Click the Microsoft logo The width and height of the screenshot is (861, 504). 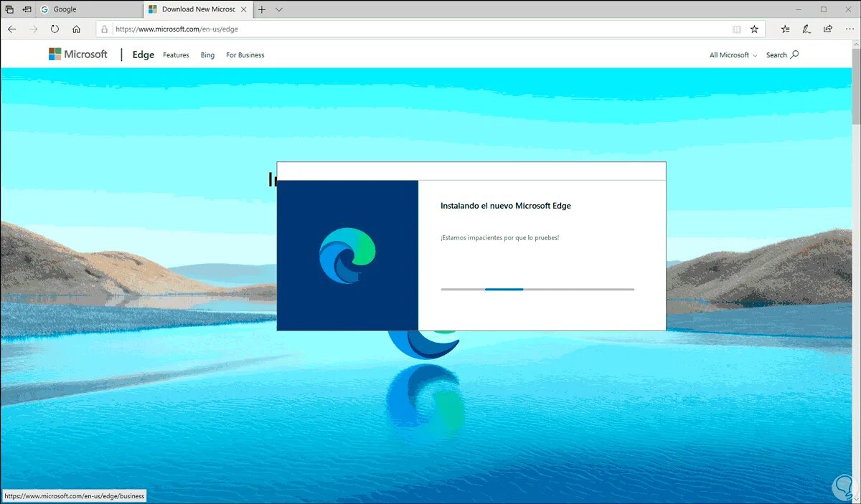pos(78,54)
